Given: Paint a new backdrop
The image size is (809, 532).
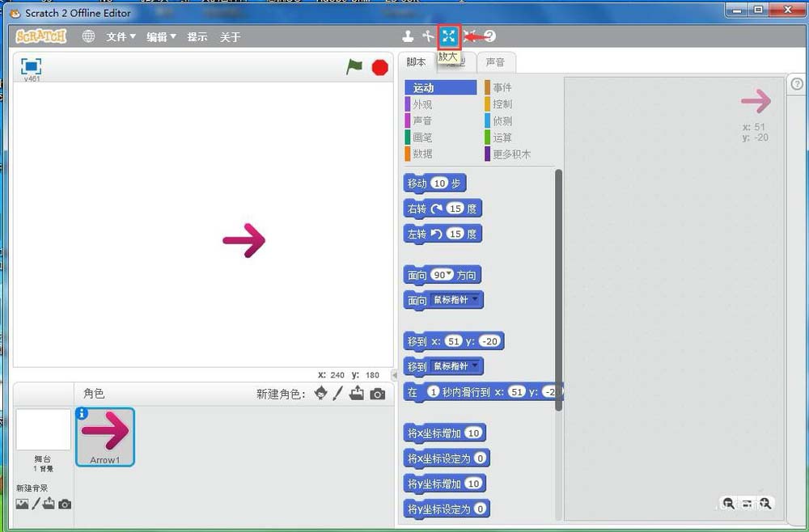Looking at the screenshot, I should 36,504.
